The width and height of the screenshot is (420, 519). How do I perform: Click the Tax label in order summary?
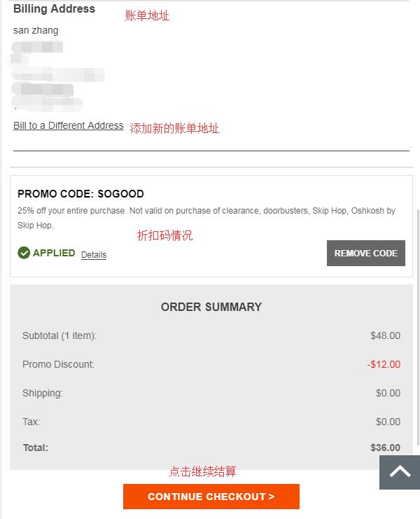click(x=31, y=422)
